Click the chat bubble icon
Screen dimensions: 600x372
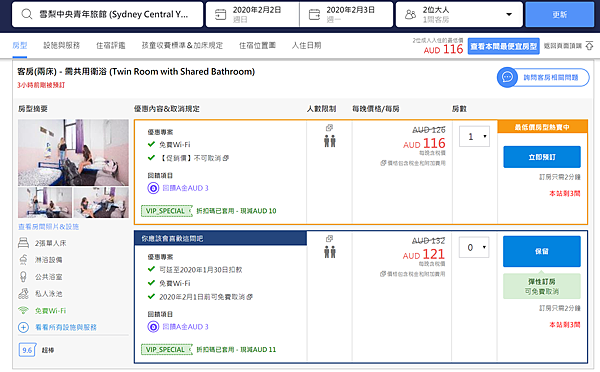pyautogui.click(x=507, y=77)
